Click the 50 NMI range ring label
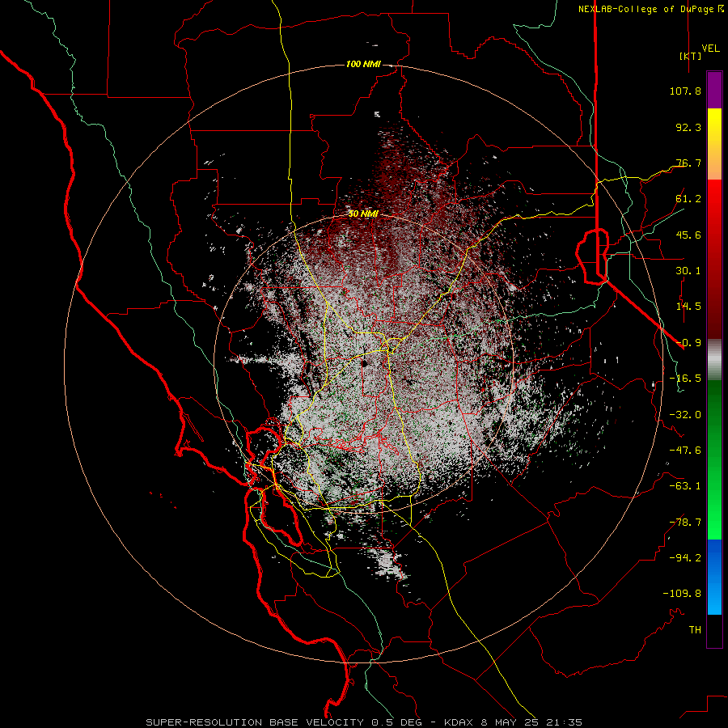This screenshot has height=728, width=728. 363,214
